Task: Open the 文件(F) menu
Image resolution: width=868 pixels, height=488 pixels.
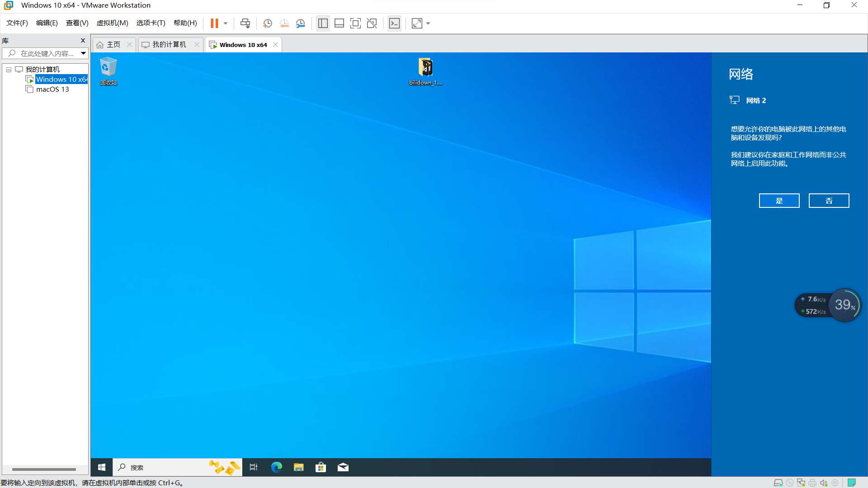Action: click(17, 23)
